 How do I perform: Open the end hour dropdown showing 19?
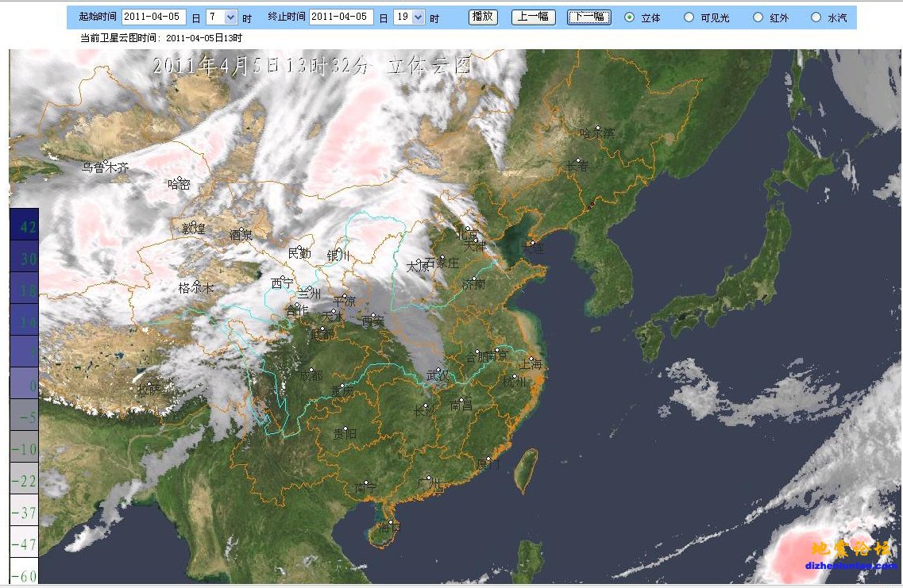pyautogui.click(x=410, y=17)
